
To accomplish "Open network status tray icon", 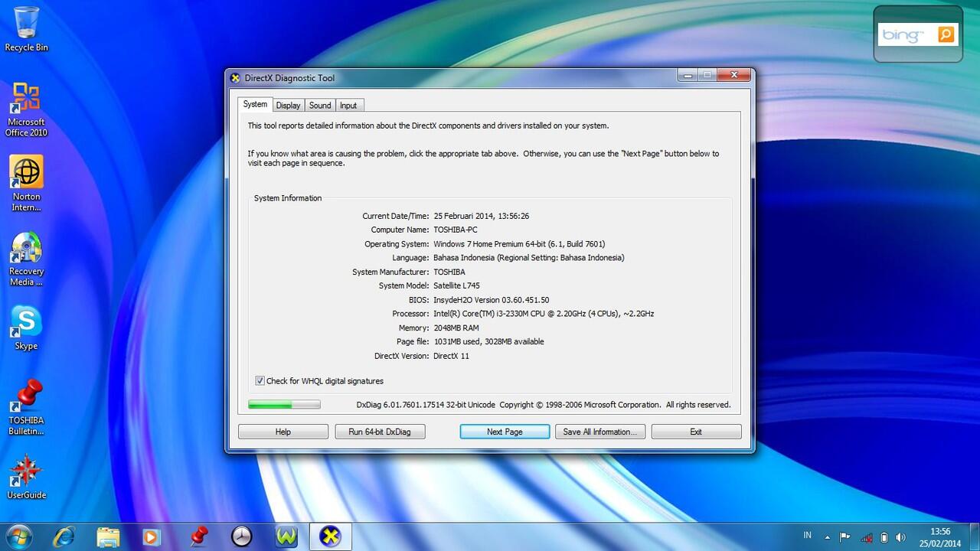I will click(x=867, y=537).
